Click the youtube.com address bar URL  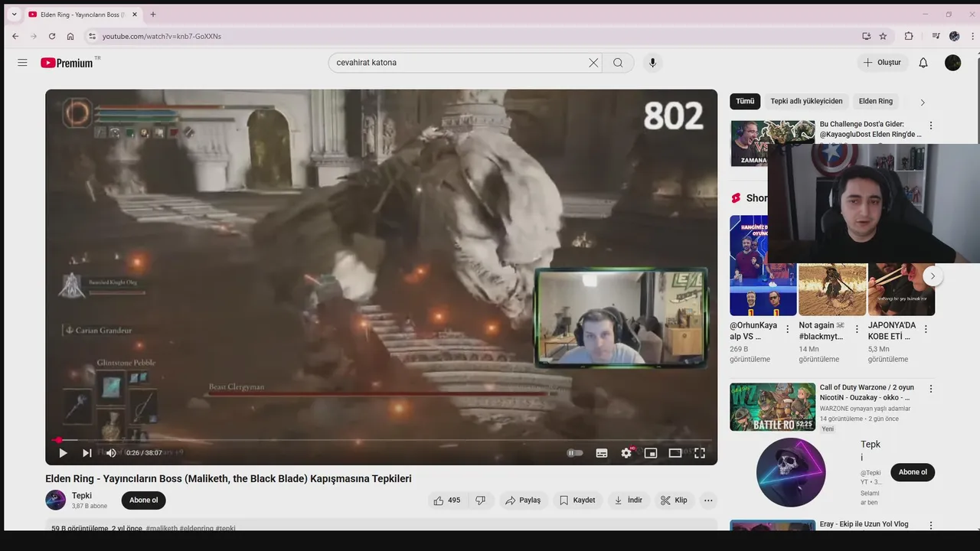coord(162,36)
